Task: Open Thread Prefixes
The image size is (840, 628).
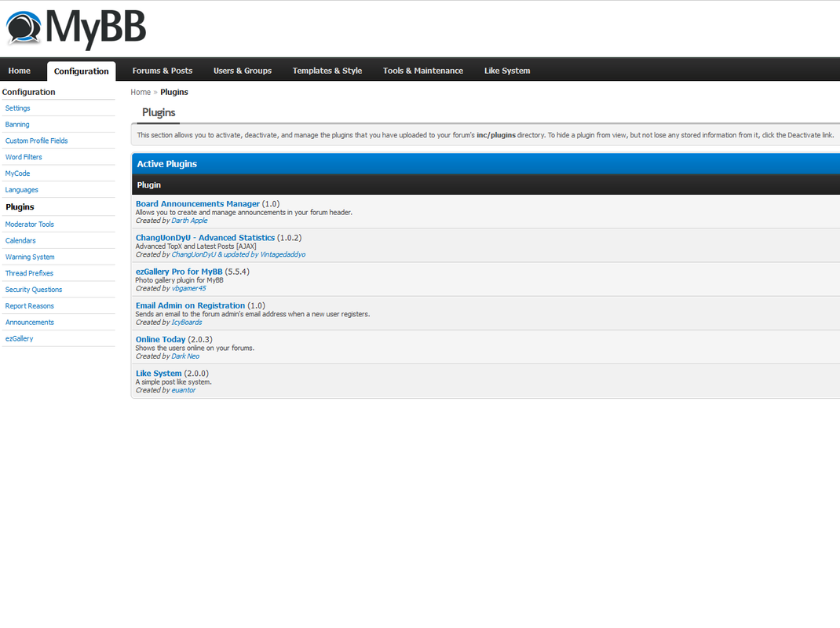Action: [x=30, y=273]
